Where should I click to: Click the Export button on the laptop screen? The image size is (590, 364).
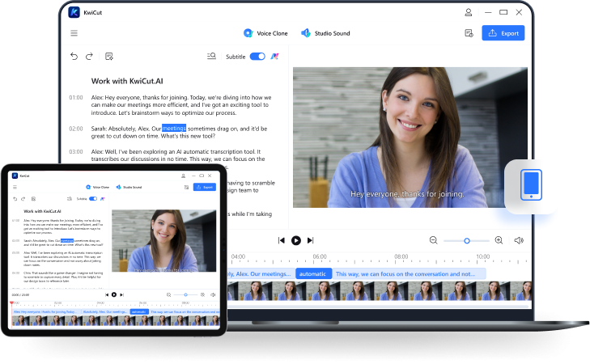pos(503,33)
